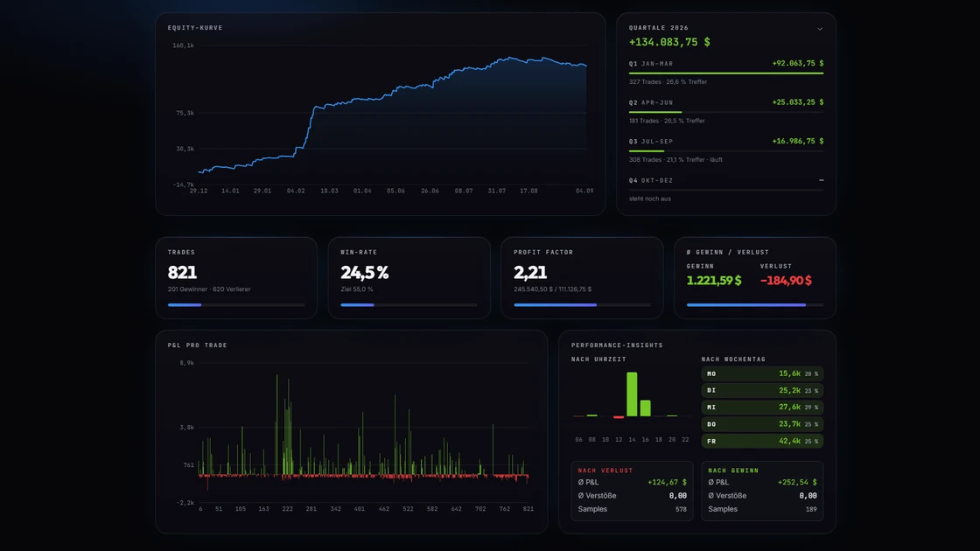Screen dimensions: 980x551
Task: Click the Win-Rate progress bar
Action: click(409, 305)
